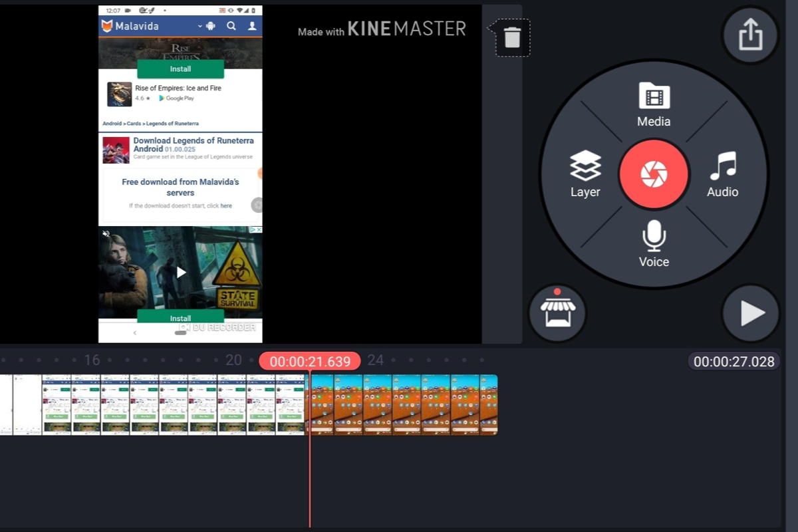
Task: Click the profile icon in the Malavida header
Action: tap(251, 27)
